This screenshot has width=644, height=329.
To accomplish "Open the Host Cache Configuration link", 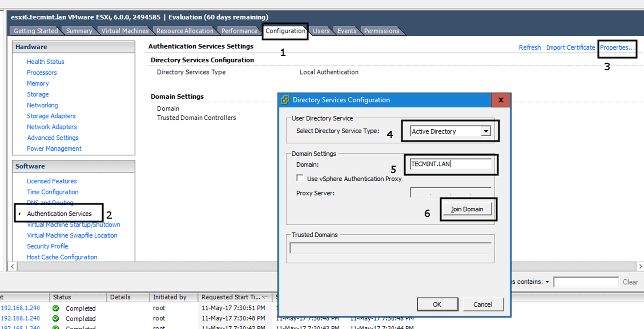I will [x=62, y=257].
